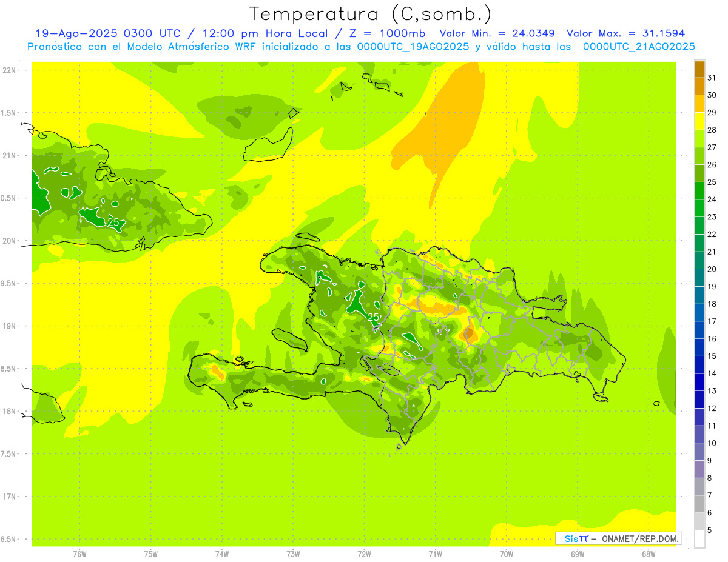Image resolution: width=728 pixels, height=562 pixels.
Task: Click the 69W longitude axis label
Action: tap(578, 554)
